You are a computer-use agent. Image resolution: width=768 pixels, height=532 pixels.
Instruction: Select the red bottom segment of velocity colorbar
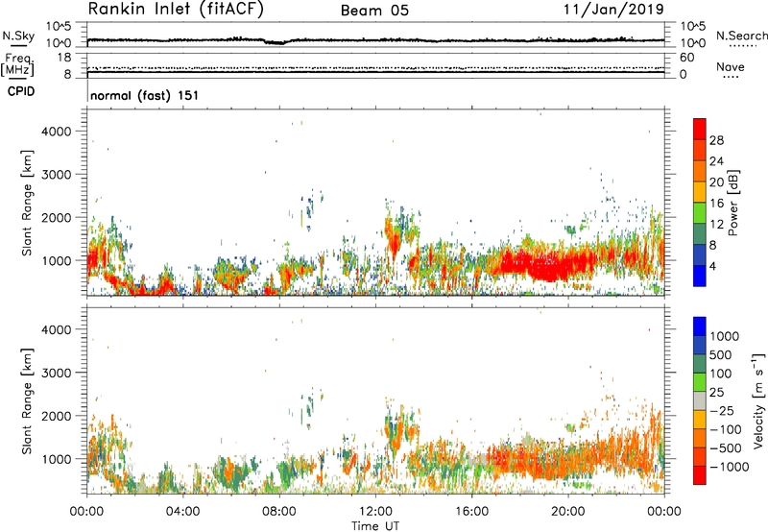pos(700,475)
